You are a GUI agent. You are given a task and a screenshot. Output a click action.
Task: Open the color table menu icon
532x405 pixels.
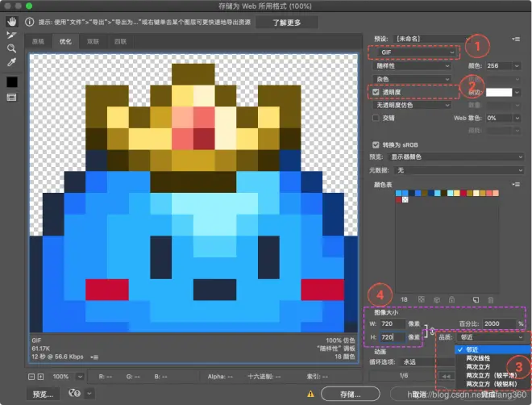(x=516, y=184)
